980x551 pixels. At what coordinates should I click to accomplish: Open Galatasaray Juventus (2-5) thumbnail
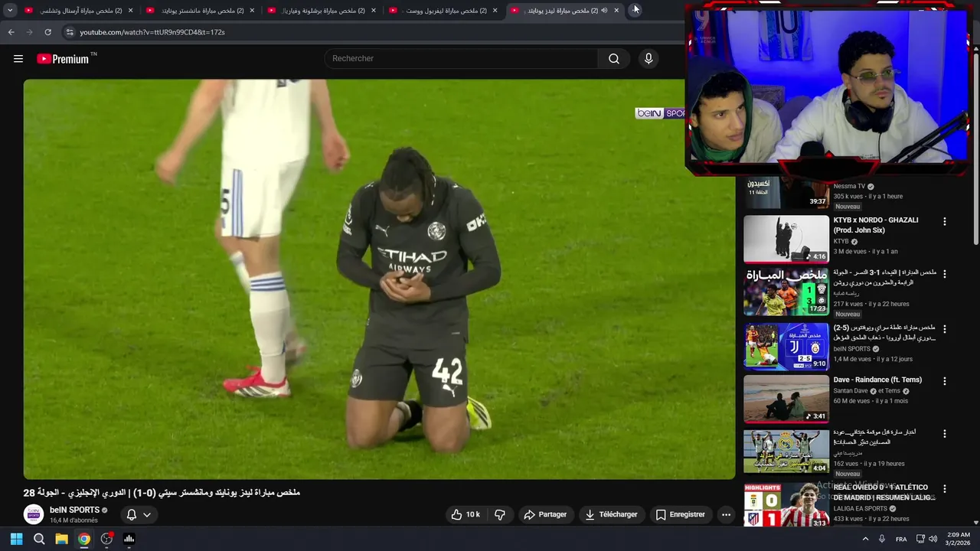click(x=786, y=347)
